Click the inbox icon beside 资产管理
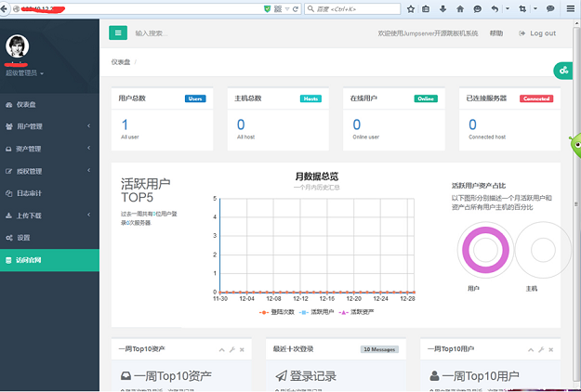The width and height of the screenshot is (581, 392). point(8,150)
